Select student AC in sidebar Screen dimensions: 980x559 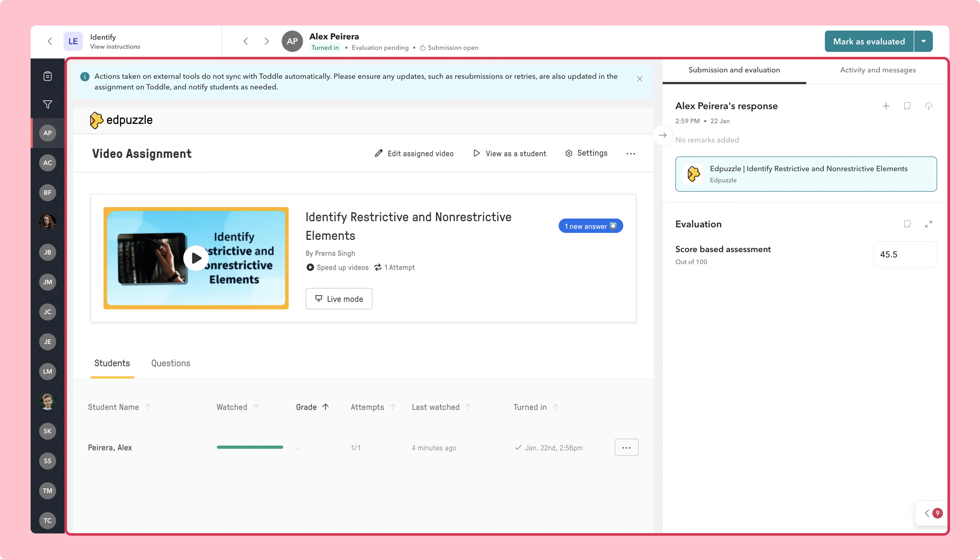48,163
